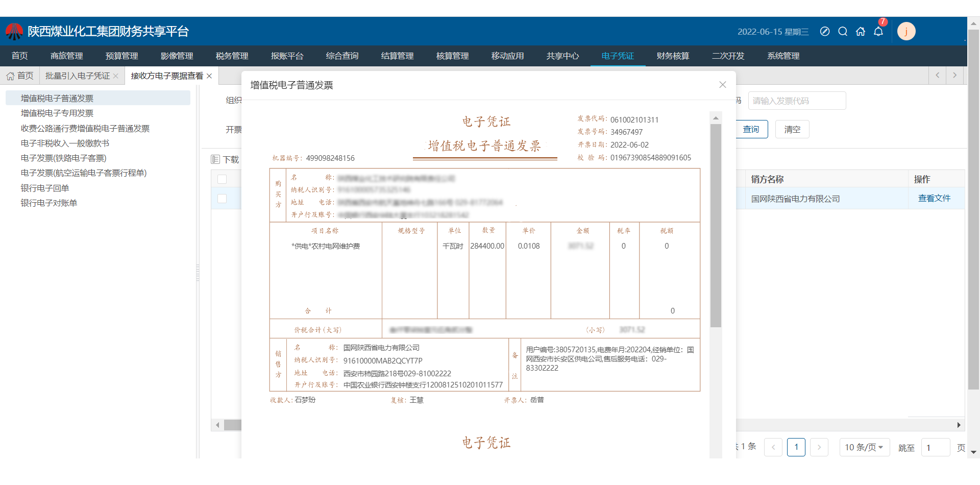Select 银行电子回单 in the sidebar
980x485 pixels.
point(45,188)
